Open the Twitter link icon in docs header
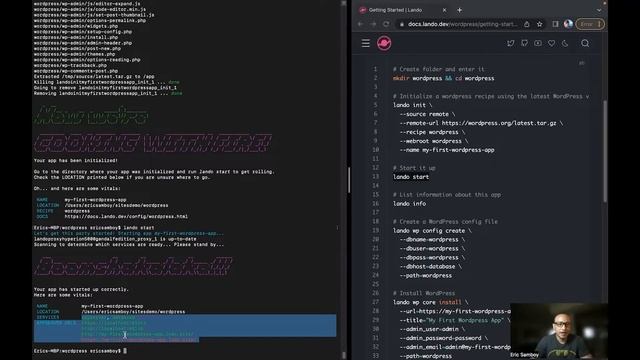This screenshot has height=360, width=640. coord(511,43)
